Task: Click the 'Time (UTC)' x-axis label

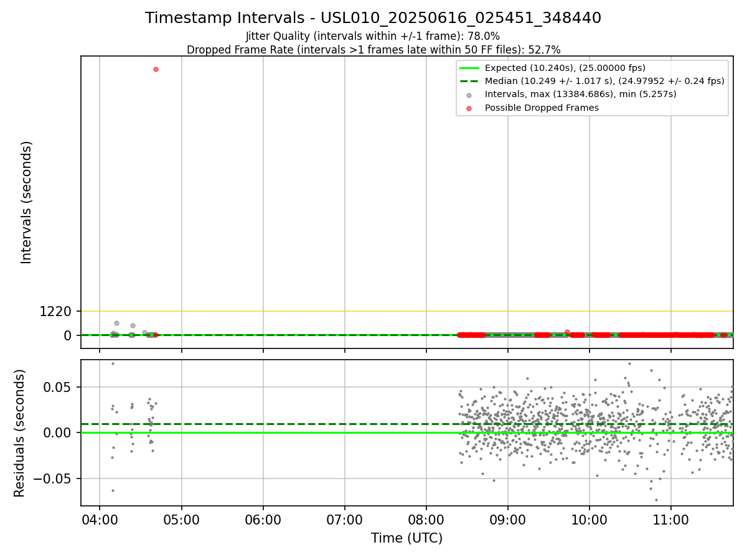Action: (x=406, y=538)
